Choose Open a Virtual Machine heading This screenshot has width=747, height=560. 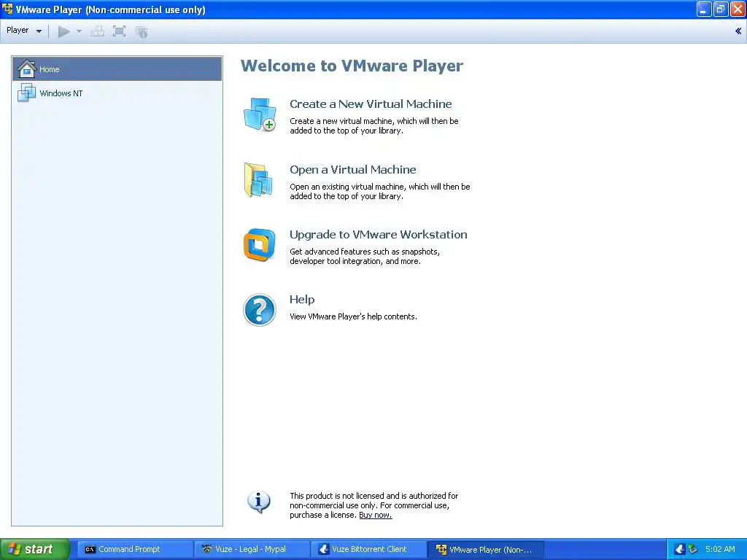coord(352,169)
